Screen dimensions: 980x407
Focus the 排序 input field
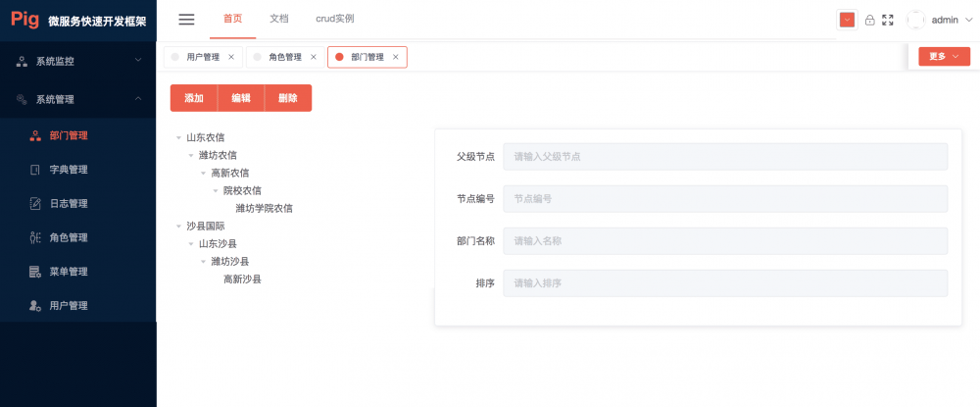(725, 283)
